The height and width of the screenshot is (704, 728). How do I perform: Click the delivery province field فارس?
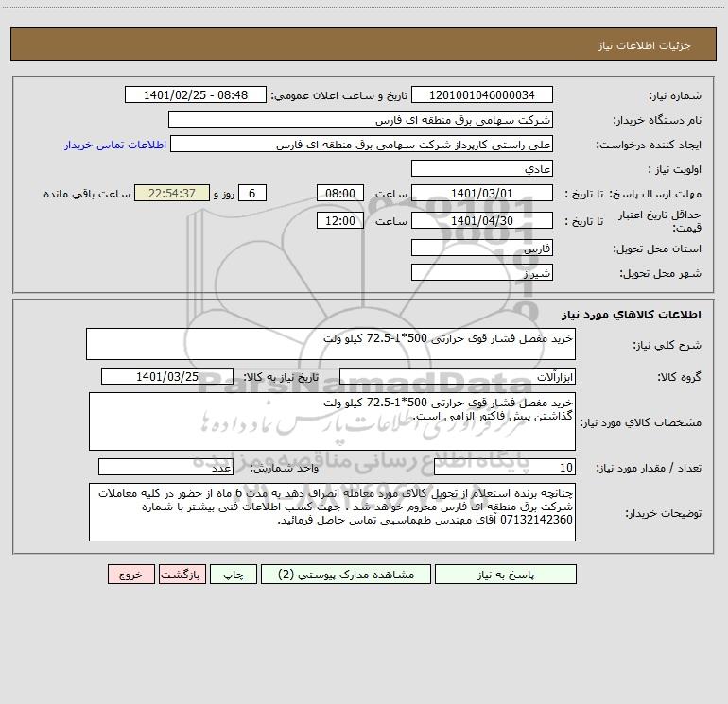click(482, 248)
